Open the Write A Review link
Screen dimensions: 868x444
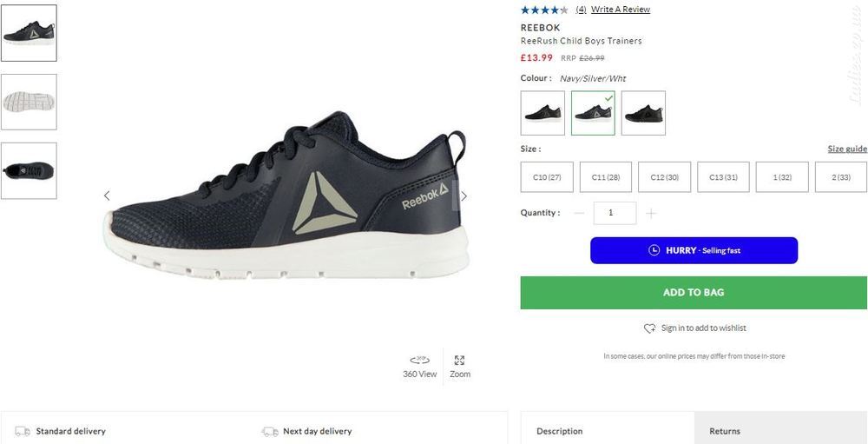[621, 10]
